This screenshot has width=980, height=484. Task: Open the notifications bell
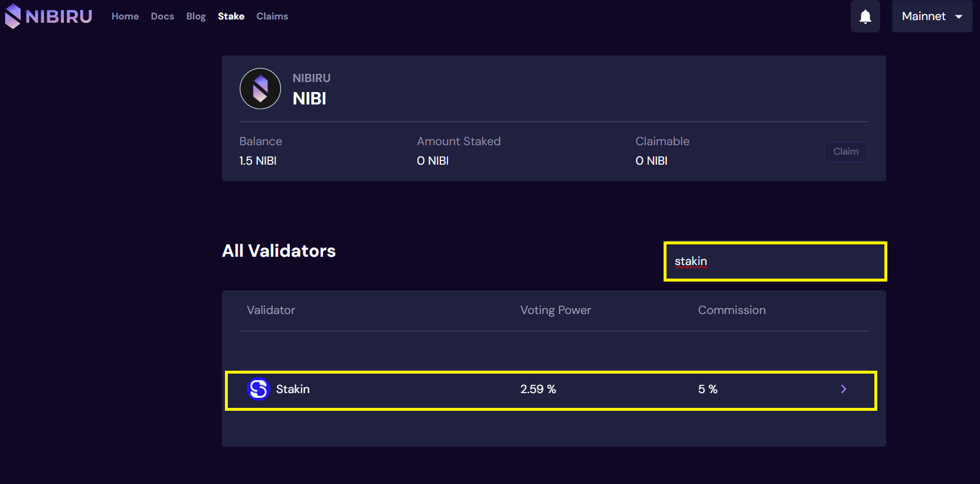865,17
